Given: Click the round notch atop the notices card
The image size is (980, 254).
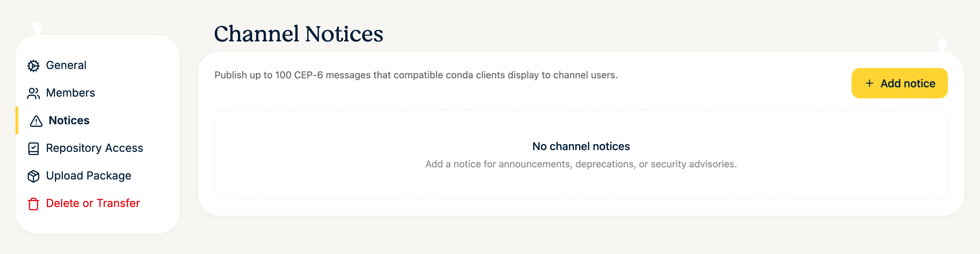Looking at the screenshot, I should [942, 44].
